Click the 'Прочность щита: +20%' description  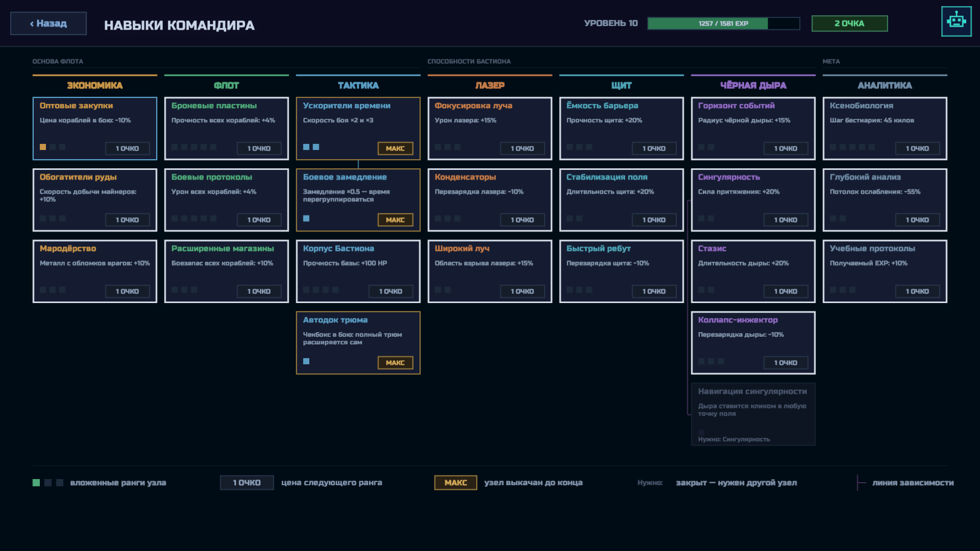point(604,120)
